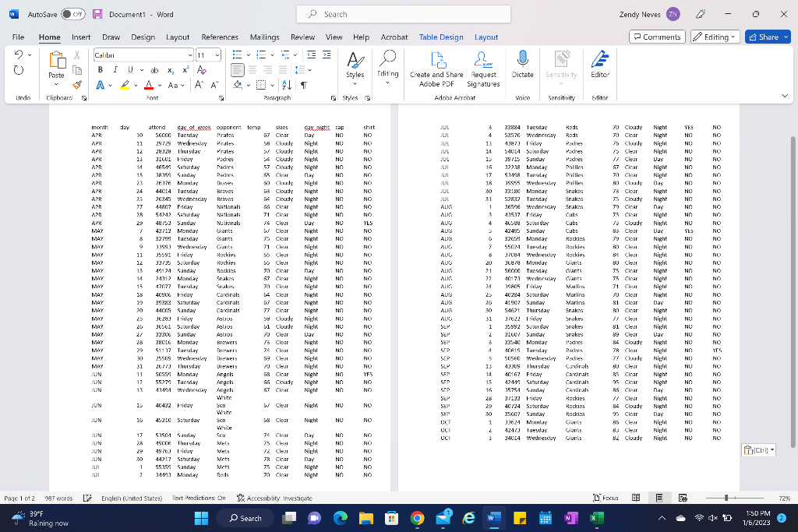The image size is (798, 532).
Task: Click the text highlight color icon
Action: coord(125,83)
